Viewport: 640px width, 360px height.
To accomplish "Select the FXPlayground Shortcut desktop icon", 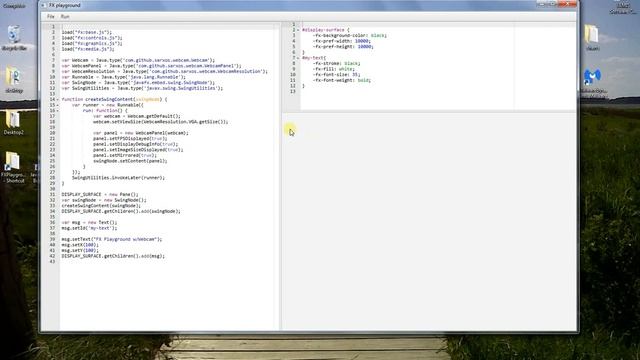I will tap(13, 167).
